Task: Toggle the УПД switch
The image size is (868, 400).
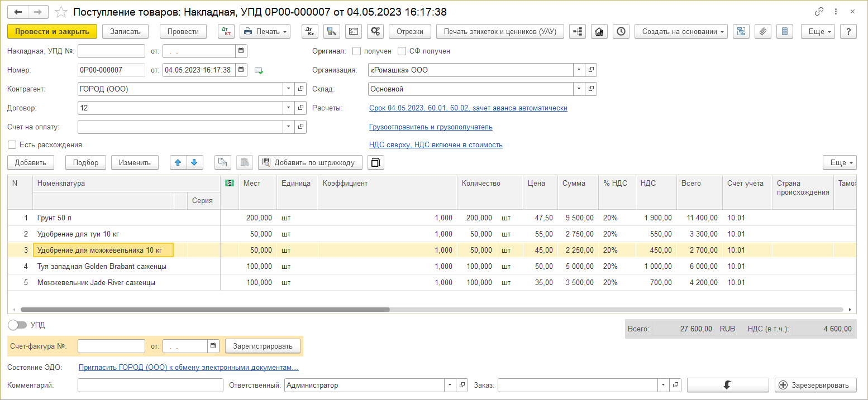Action: (x=17, y=325)
